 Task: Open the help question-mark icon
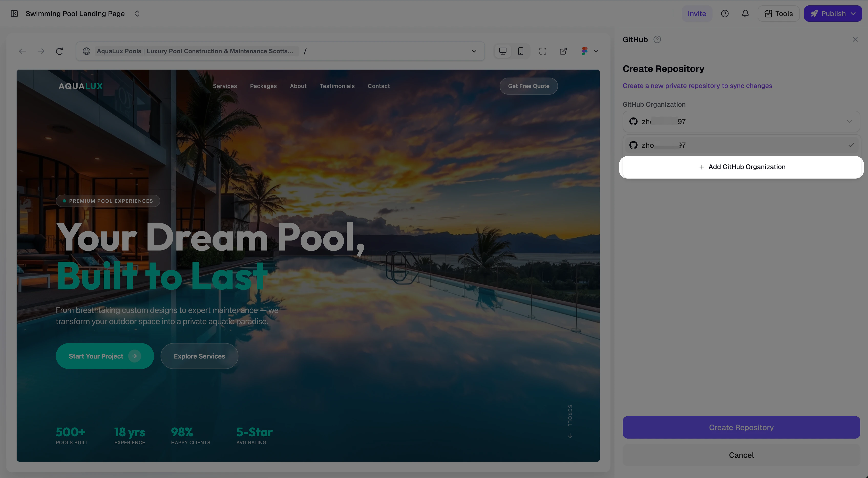[x=725, y=14]
